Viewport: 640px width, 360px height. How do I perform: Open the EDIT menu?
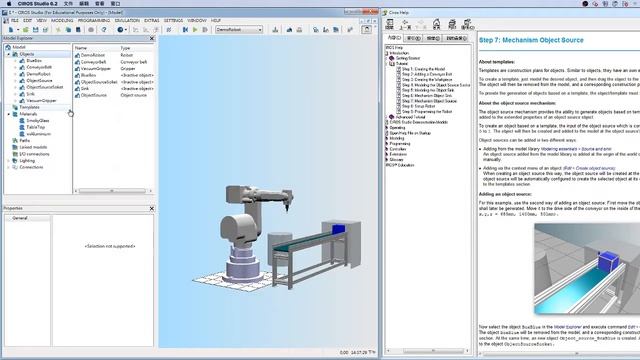tap(27, 20)
